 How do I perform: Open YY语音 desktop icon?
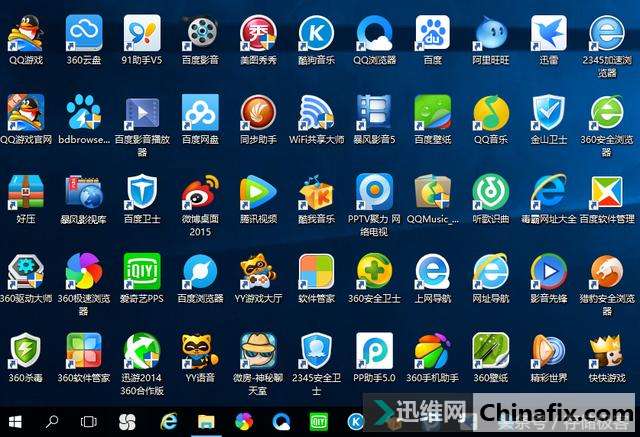[x=200, y=350]
